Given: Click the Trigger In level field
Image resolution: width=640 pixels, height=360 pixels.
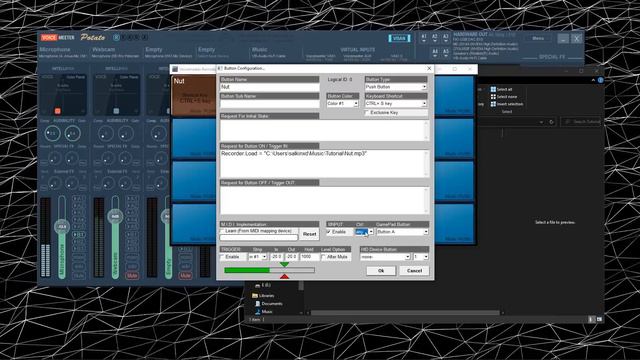Looking at the screenshot, I should tap(277, 256).
